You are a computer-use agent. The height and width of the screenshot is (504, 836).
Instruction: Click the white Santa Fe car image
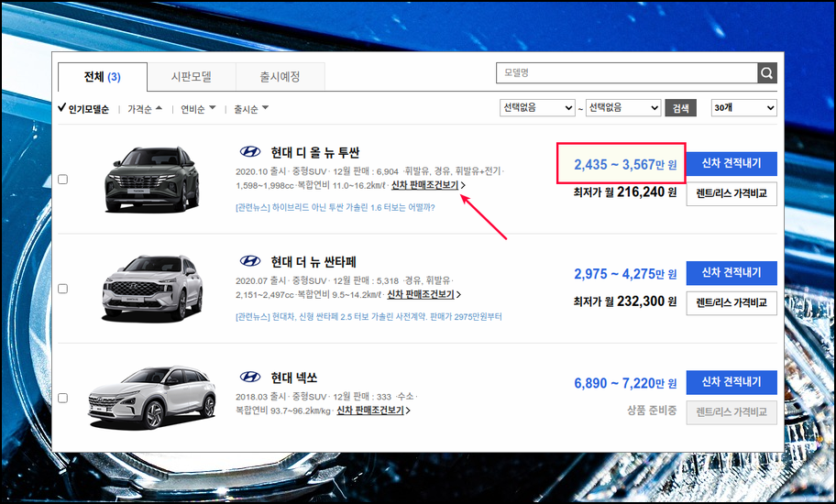tap(152, 289)
